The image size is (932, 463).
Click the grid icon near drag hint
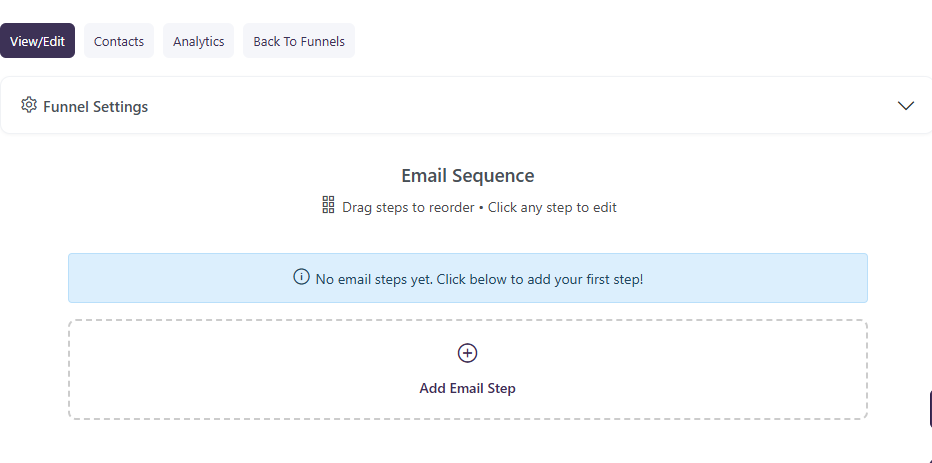point(328,205)
